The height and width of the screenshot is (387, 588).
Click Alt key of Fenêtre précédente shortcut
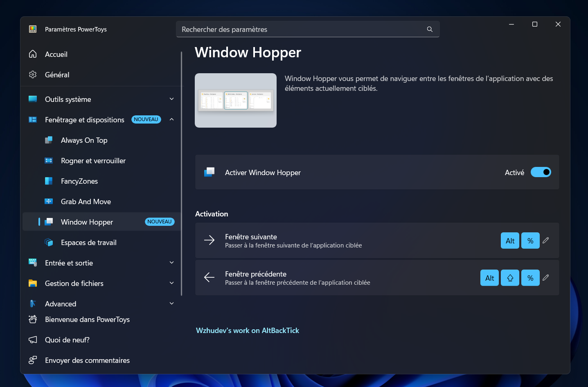click(x=489, y=278)
